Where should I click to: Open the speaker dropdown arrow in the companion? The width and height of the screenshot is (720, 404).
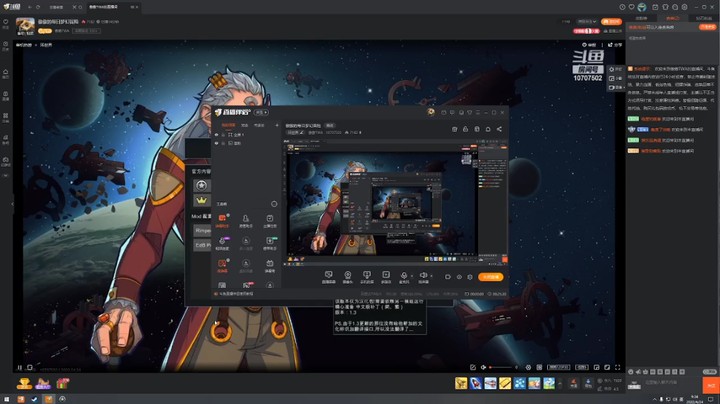431,275
